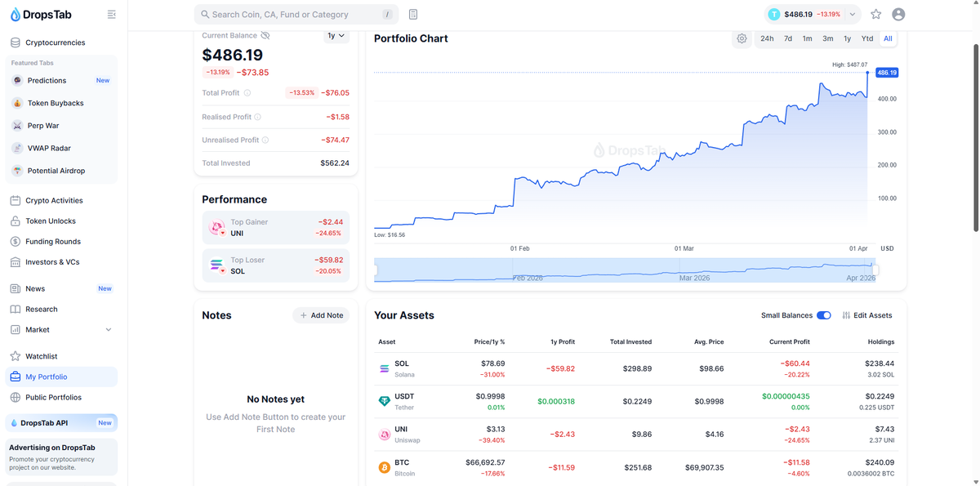
Task: Select the 7d chart range
Action: coord(788,38)
